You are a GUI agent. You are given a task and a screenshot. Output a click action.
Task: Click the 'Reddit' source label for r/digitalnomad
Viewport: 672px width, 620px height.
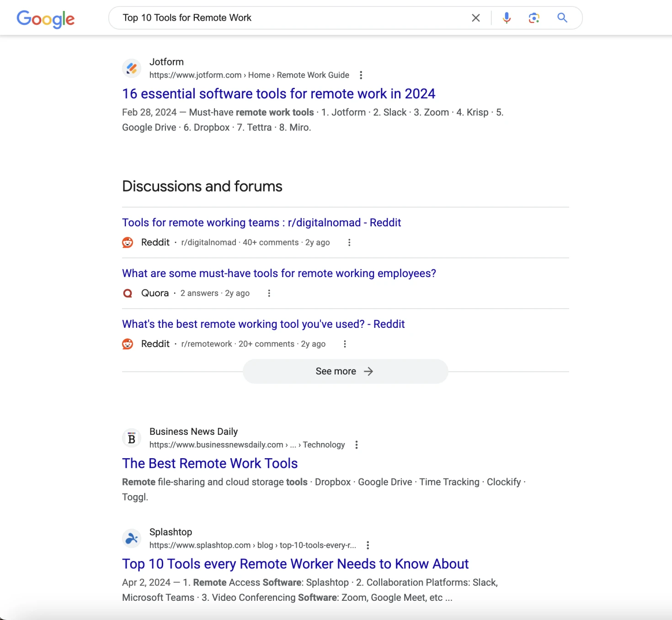pyautogui.click(x=155, y=242)
